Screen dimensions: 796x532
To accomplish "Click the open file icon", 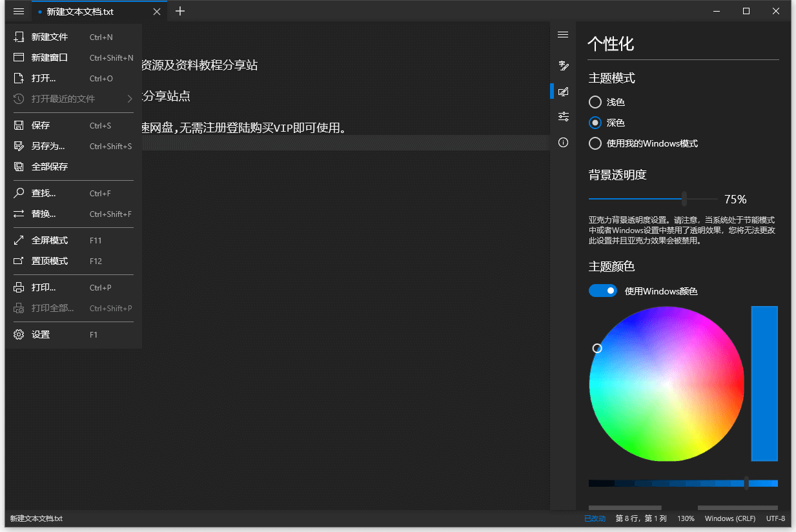I will pyautogui.click(x=19, y=79).
